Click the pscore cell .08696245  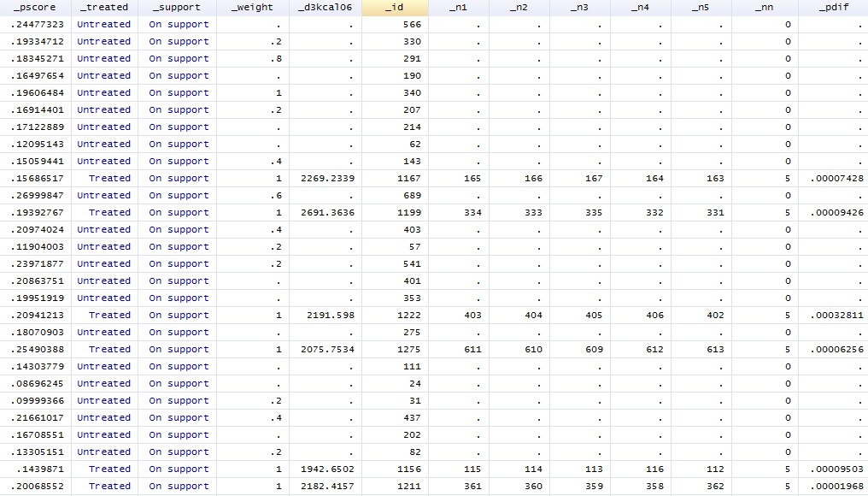point(35,383)
